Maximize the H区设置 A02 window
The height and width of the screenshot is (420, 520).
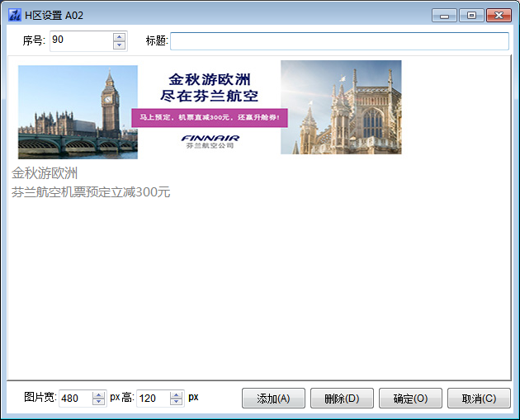471,16
